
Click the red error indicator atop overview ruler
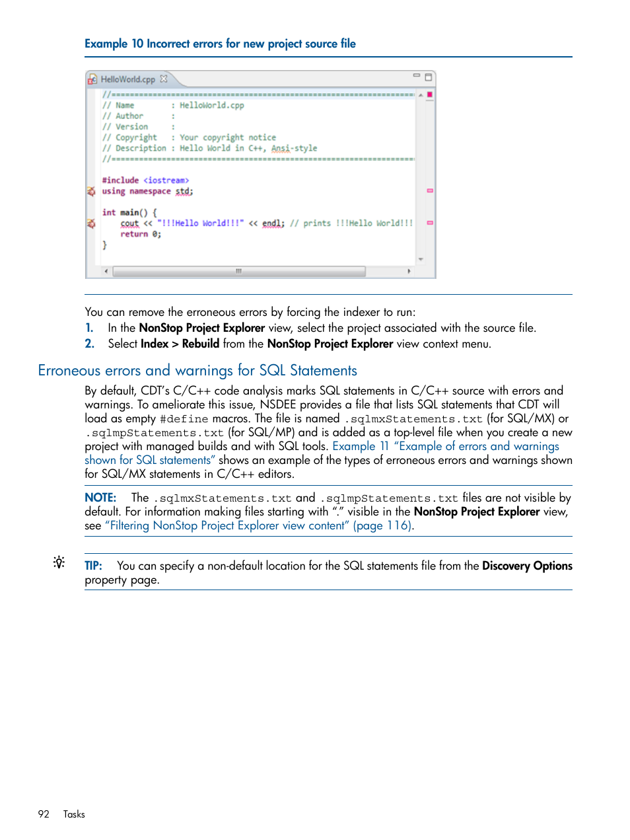click(430, 95)
